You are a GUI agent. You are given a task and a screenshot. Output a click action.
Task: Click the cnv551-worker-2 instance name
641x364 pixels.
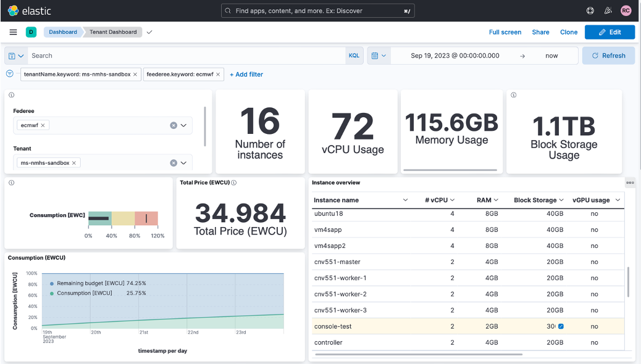(x=340, y=294)
